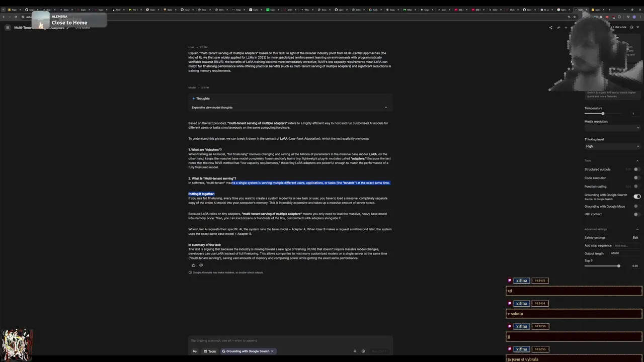Toggle Code execution switch
The image size is (644, 362).
tap(636, 178)
